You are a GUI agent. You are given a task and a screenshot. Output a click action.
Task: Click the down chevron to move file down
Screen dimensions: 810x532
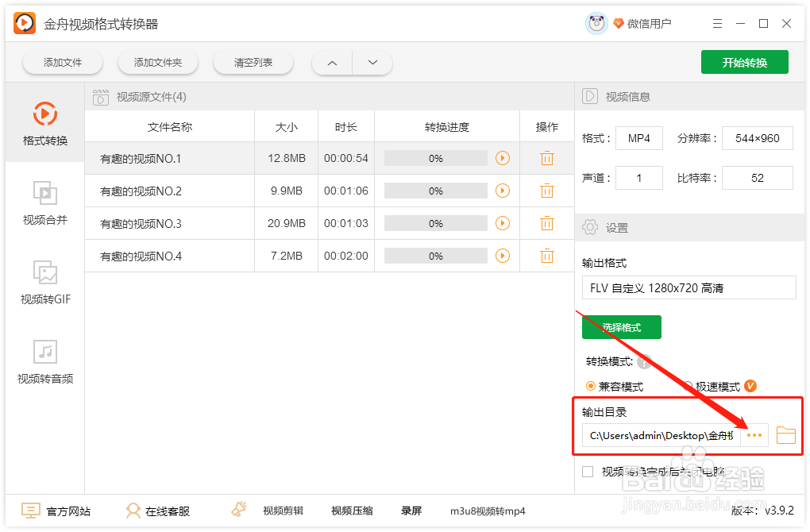pos(372,62)
